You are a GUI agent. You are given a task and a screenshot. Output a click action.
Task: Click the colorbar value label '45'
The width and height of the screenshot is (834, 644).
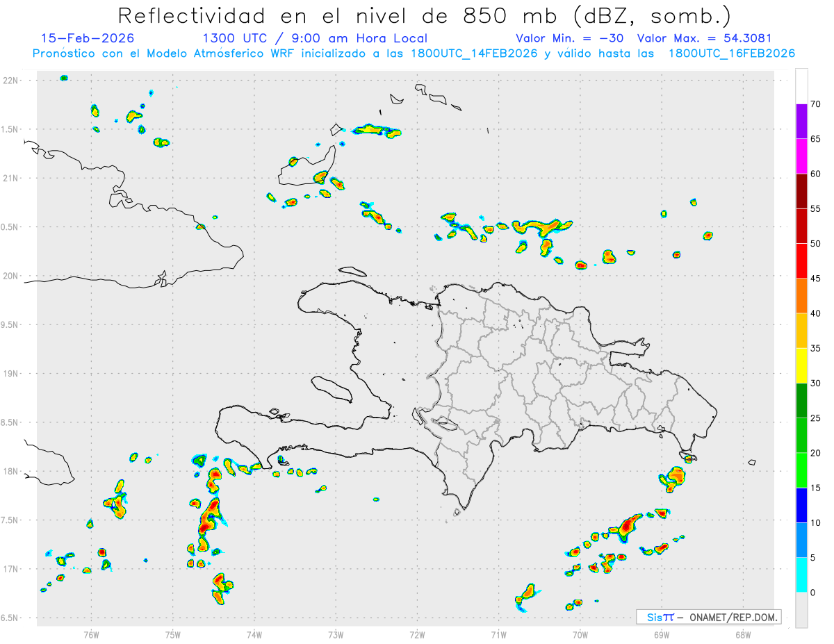816,279
